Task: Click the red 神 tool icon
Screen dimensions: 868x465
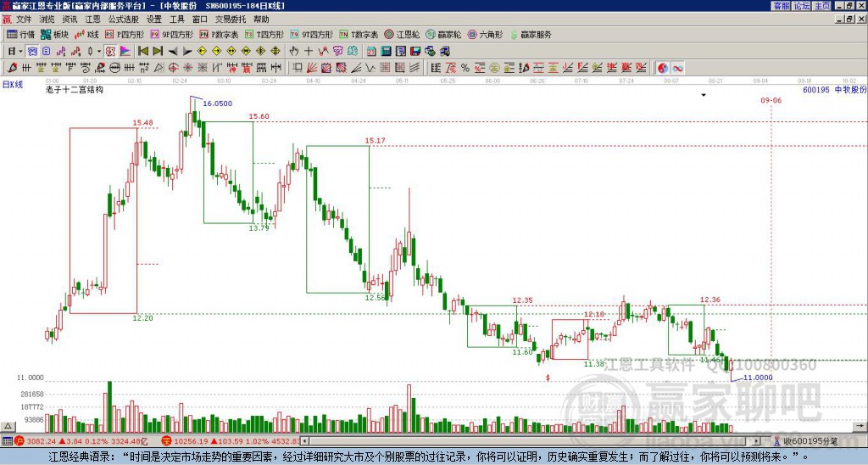Action: pos(232,68)
